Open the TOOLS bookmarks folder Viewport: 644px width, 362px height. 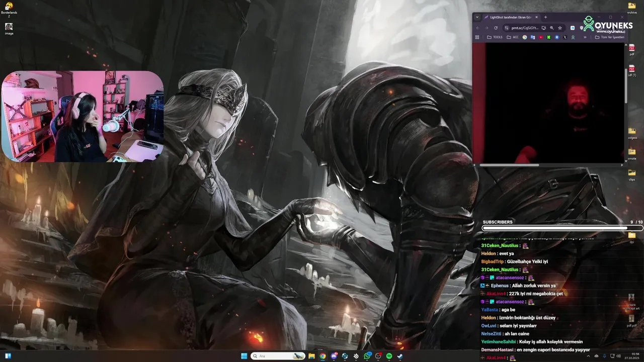pyautogui.click(x=495, y=37)
